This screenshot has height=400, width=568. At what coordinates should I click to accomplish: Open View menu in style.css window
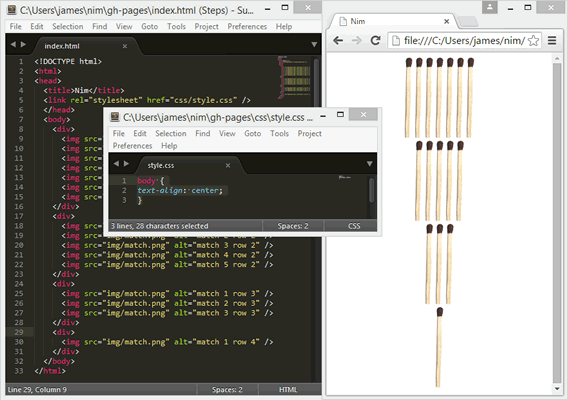pos(227,133)
